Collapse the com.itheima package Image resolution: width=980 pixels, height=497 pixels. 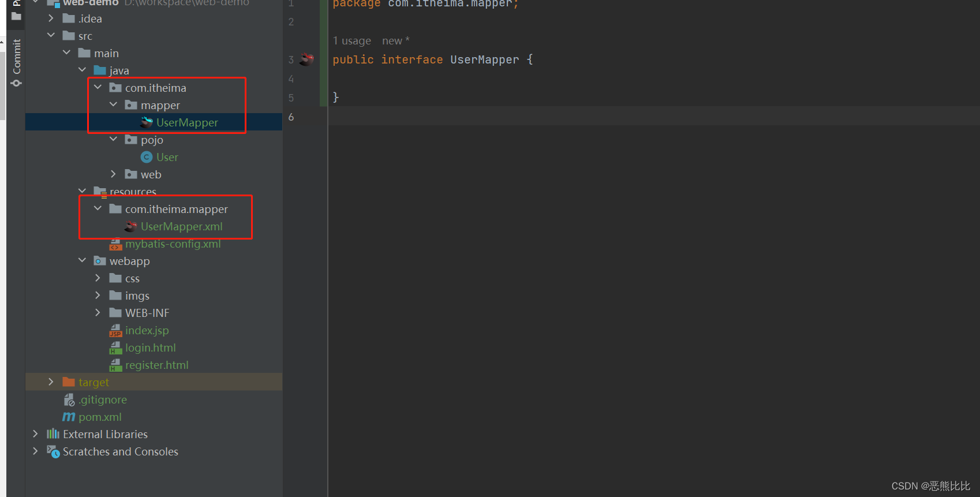point(98,88)
